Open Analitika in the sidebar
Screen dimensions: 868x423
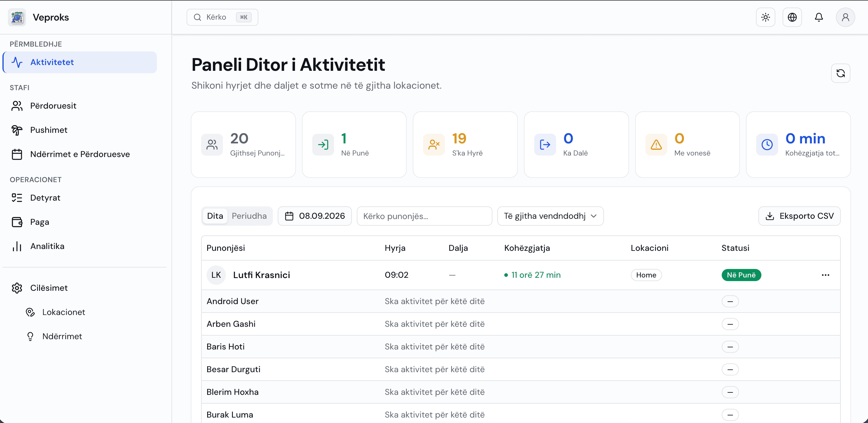tap(80, 246)
